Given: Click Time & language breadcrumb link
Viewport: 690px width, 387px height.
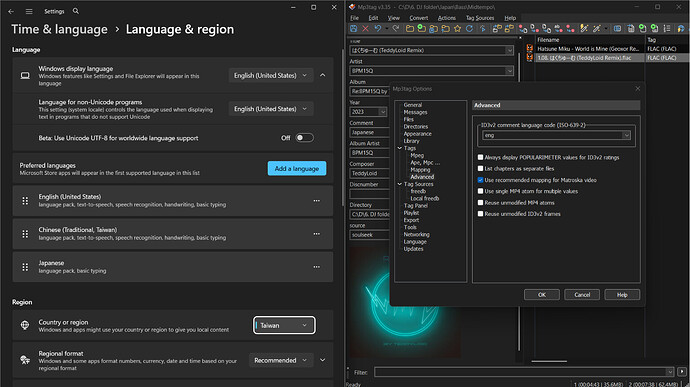Looking at the screenshot, I should 59,29.
